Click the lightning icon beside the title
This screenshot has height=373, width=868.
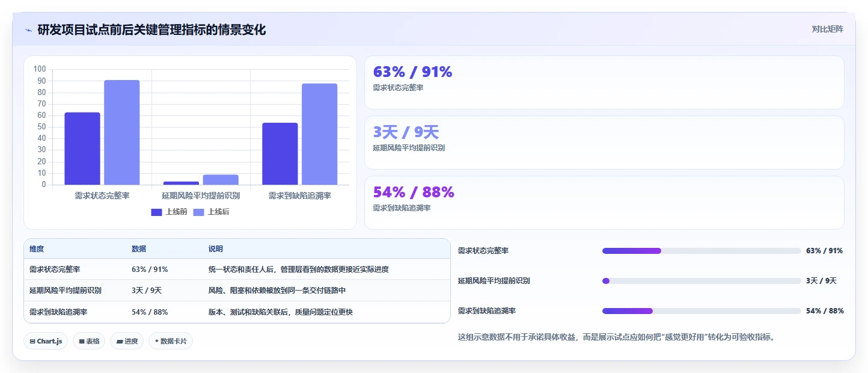tap(29, 30)
